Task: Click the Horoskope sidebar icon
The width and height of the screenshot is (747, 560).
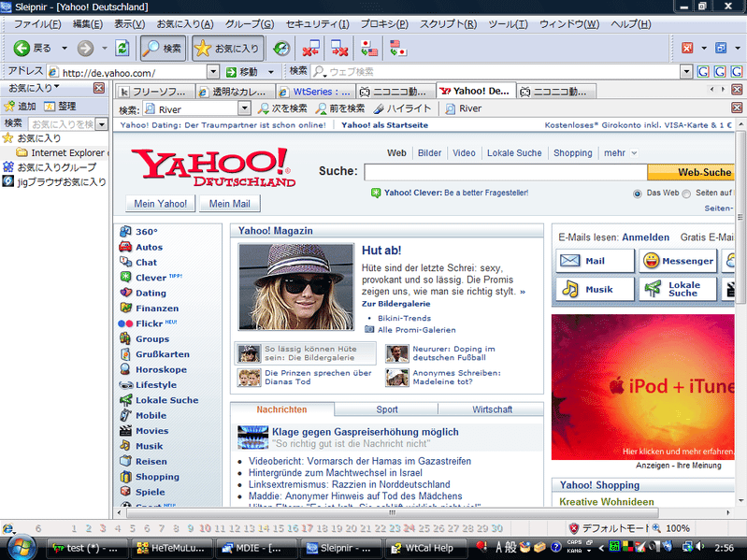Action: 125,369
